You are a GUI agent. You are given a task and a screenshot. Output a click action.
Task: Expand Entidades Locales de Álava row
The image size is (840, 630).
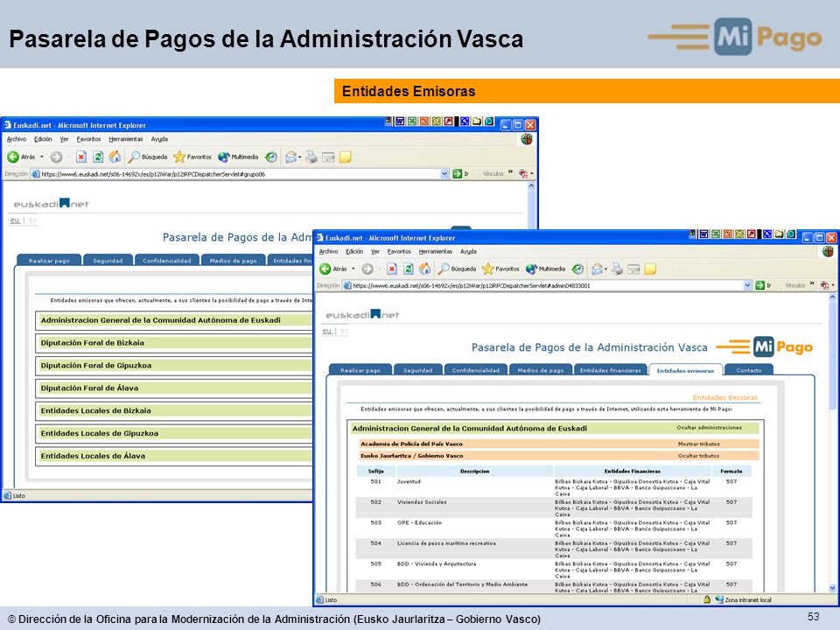pos(174,456)
